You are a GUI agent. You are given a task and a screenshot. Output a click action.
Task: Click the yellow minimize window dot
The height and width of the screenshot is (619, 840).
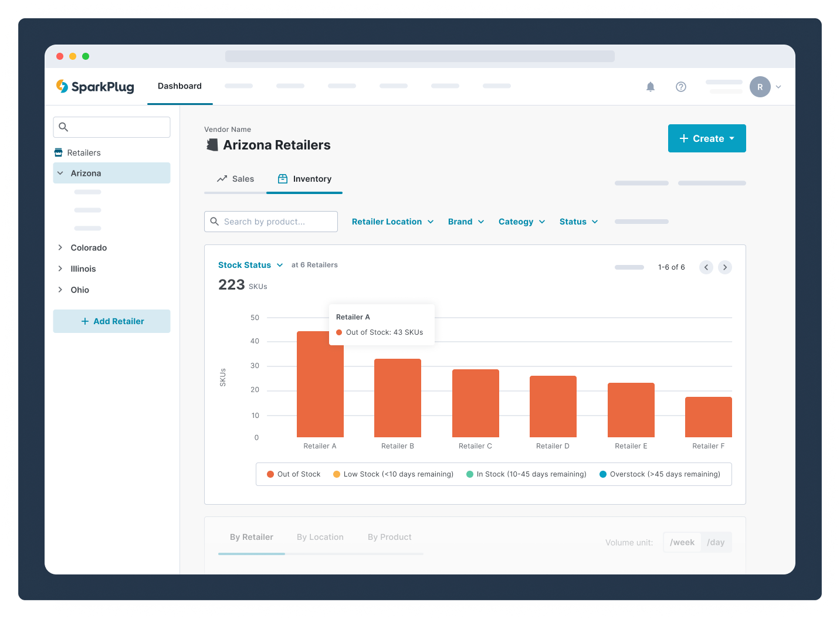[x=73, y=56]
